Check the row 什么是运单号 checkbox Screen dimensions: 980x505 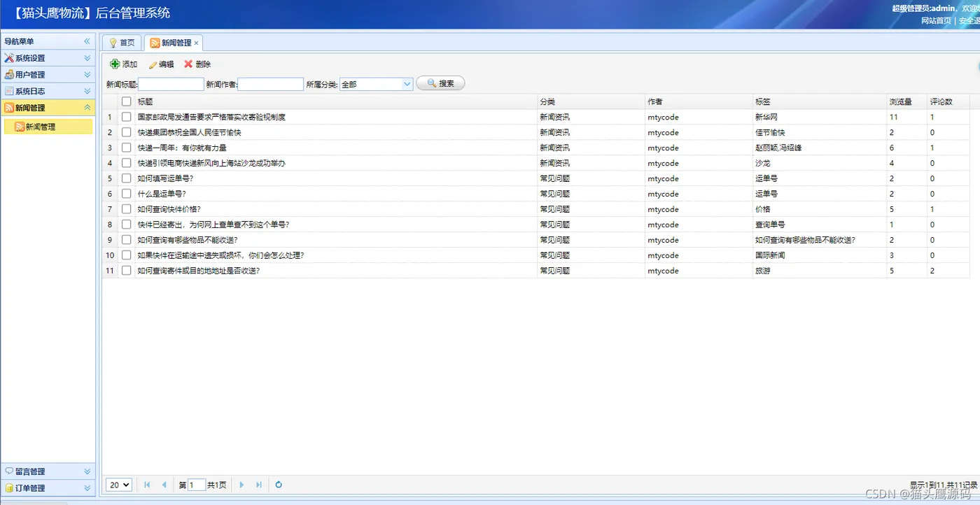(127, 194)
